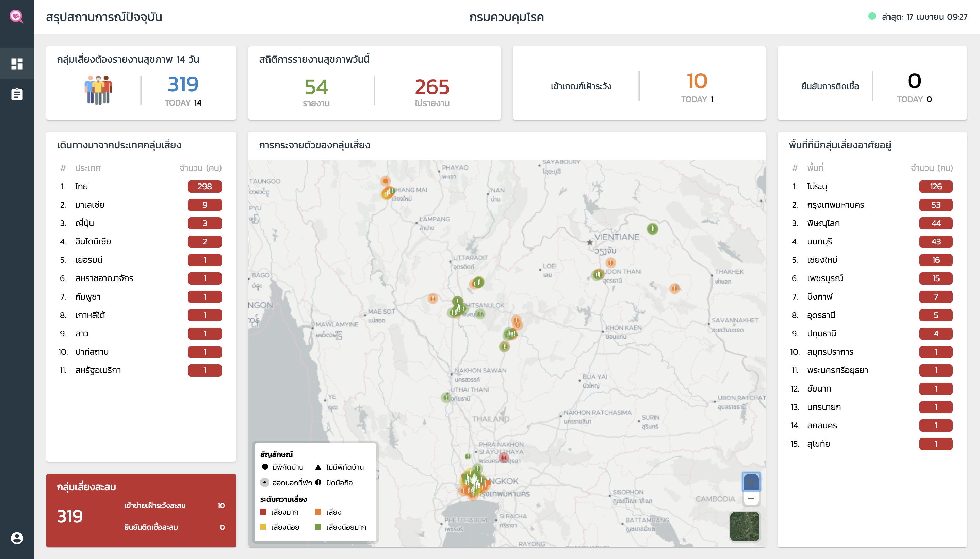The image size is (980, 559).
Task: Click the 126 badge for ไม่ระบุ
Action: 935,187
